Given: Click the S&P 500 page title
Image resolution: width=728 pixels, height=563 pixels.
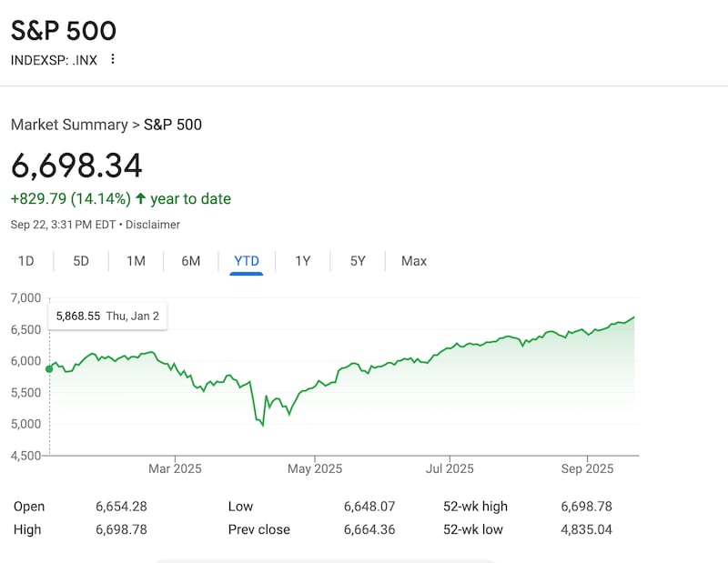Looking at the screenshot, I should 64,31.
